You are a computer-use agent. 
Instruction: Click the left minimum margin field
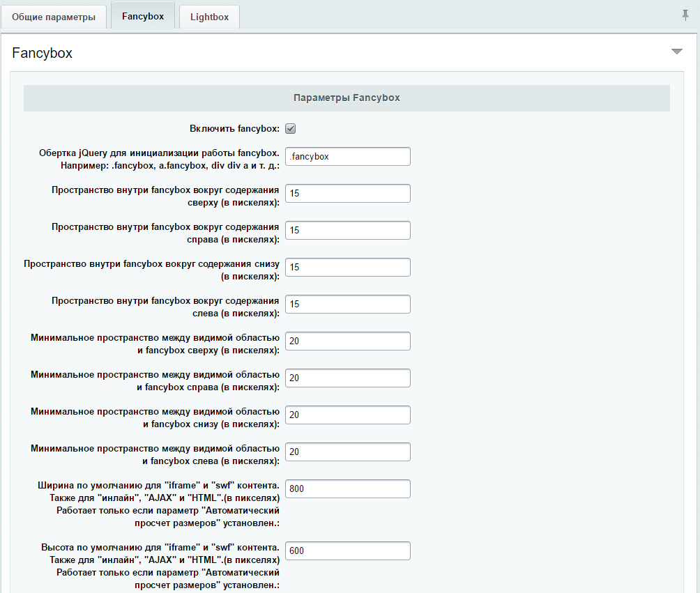(x=348, y=452)
